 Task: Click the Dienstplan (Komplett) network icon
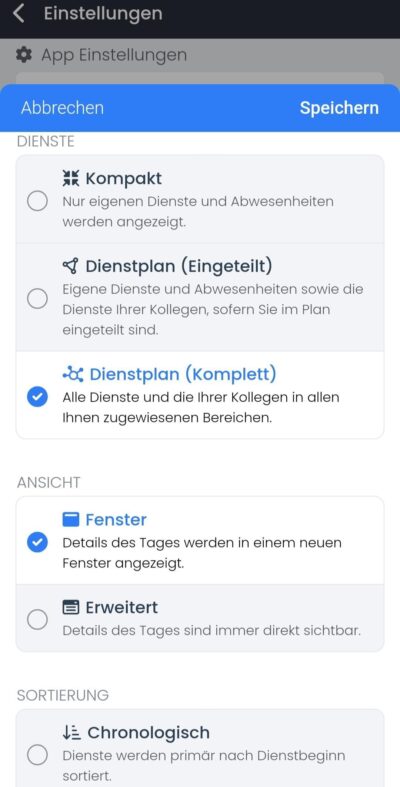[73, 374]
